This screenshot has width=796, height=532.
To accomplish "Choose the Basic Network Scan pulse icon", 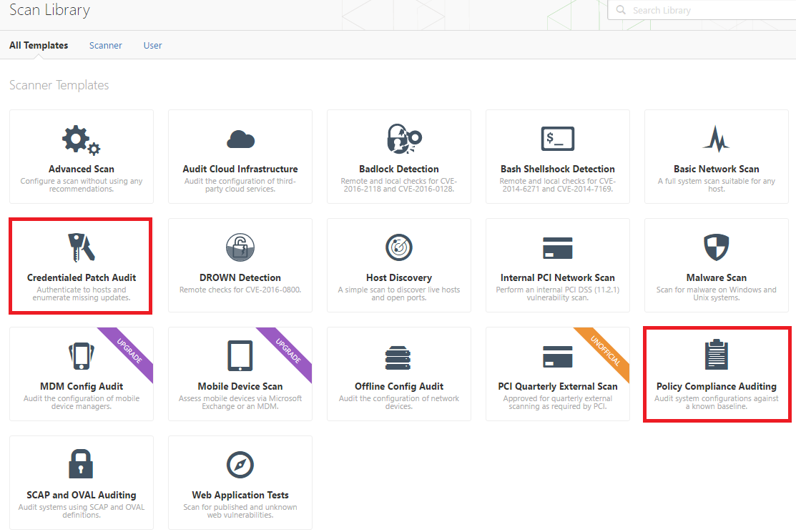I will click(716, 139).
